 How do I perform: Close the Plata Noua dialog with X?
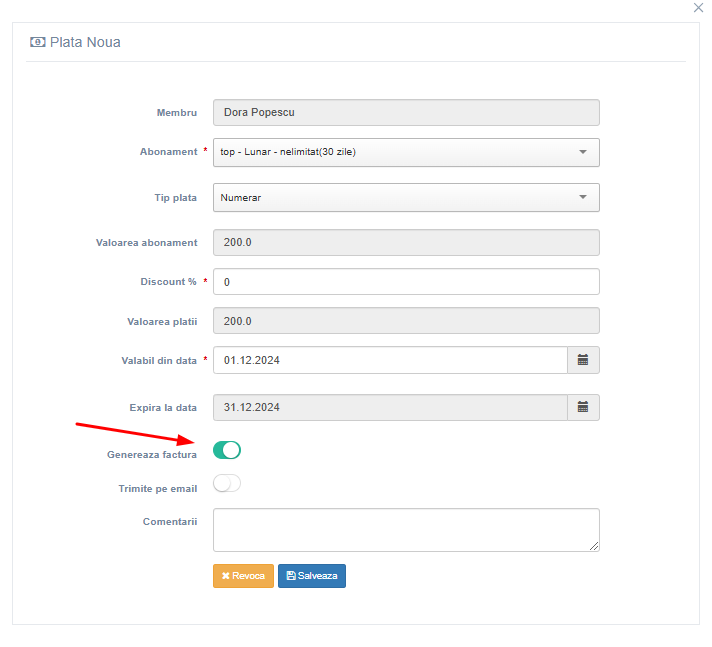698,8
